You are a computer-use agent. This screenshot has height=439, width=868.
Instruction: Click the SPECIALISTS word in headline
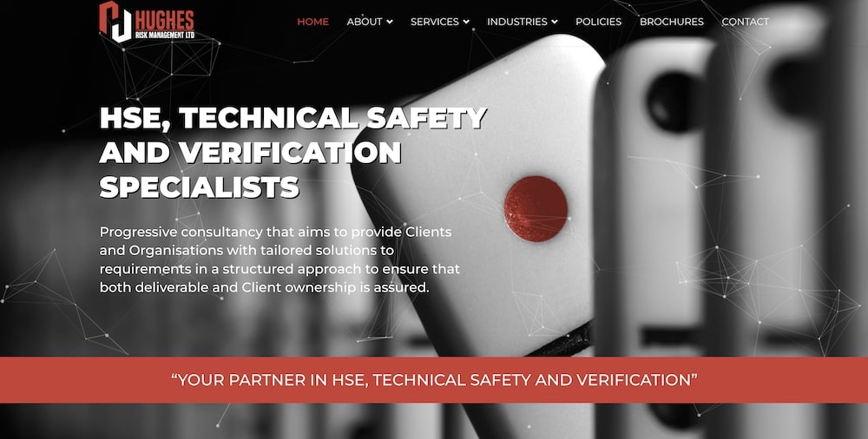tap(200, 187)
